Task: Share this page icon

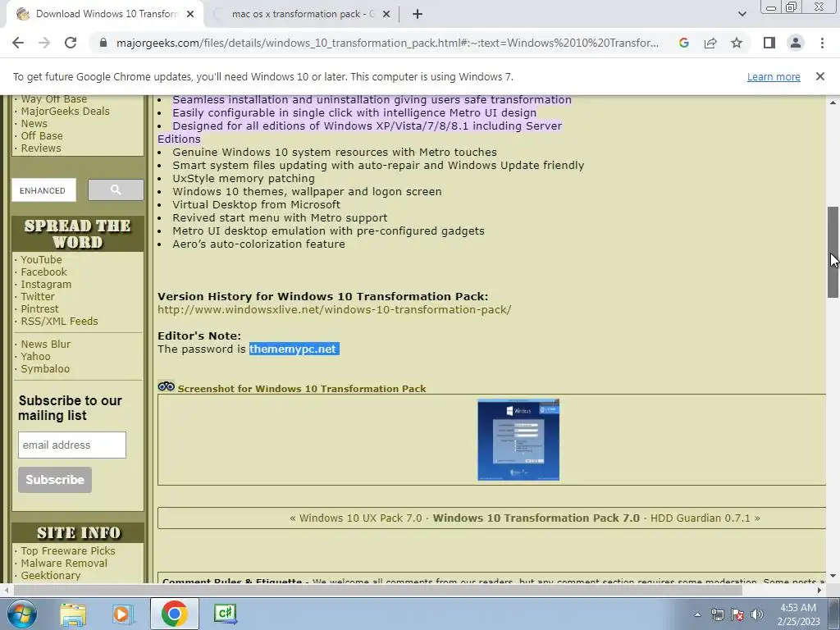Action: pyautogui.click(x=710, y=43)
